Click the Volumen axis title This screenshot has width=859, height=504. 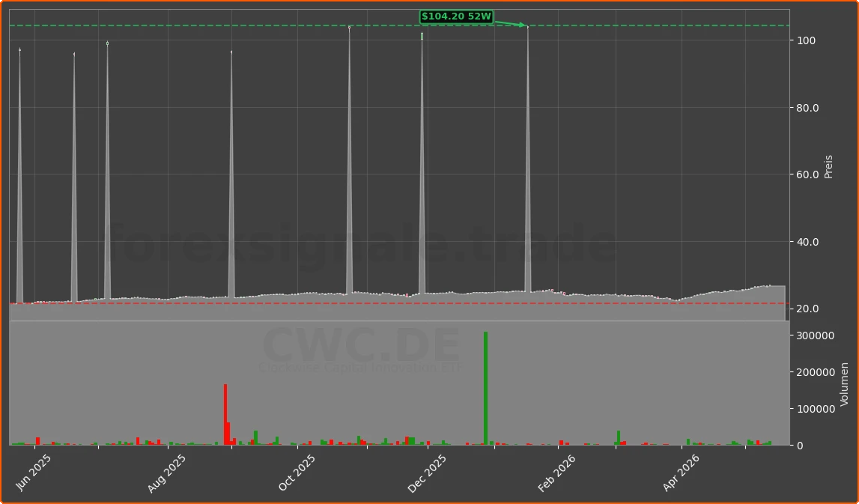(844, 384)
